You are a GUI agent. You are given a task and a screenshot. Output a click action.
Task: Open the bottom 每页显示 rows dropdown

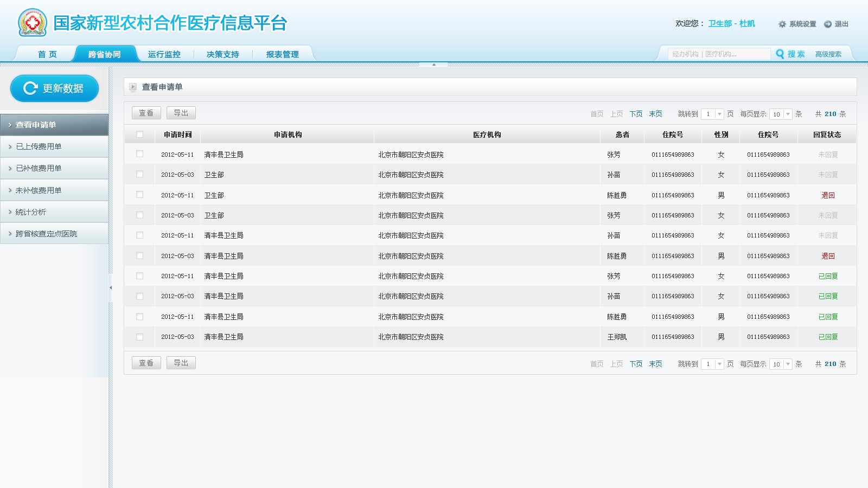click(781, 364)
